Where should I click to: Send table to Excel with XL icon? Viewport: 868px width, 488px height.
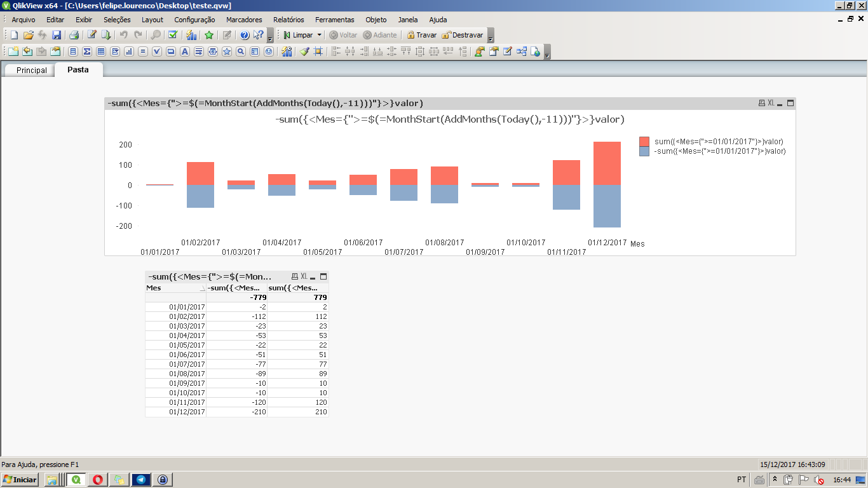[x=304, y=276]
